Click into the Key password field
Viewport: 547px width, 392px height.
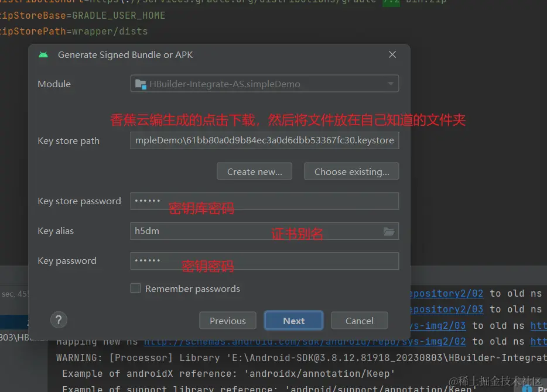coord(264,261)
